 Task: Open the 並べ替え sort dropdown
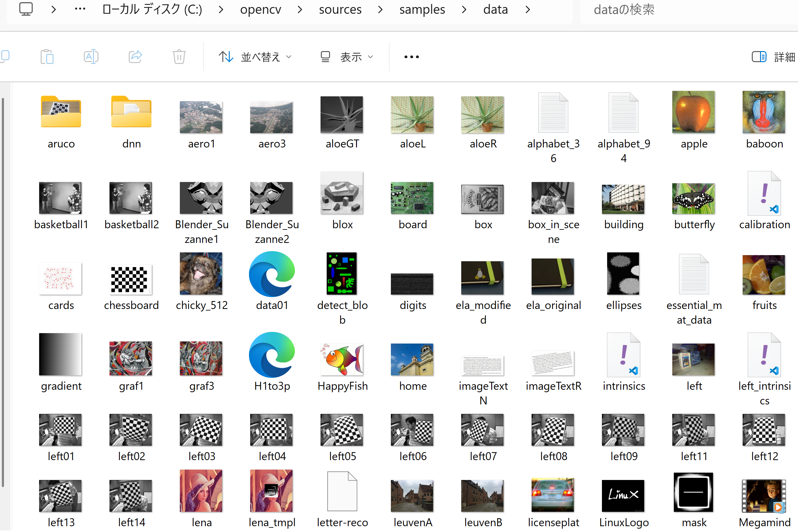pyautogui.click(x=255, y=57)
